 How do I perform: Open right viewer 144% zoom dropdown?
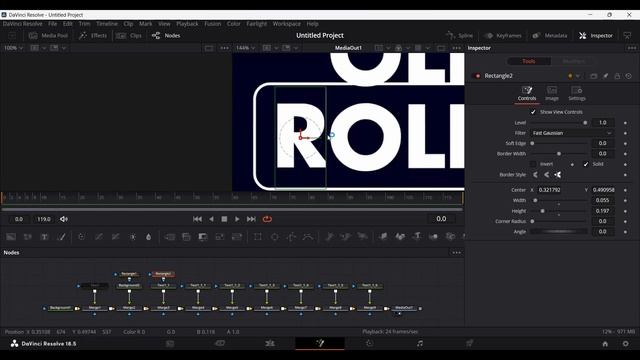[245, 48]
